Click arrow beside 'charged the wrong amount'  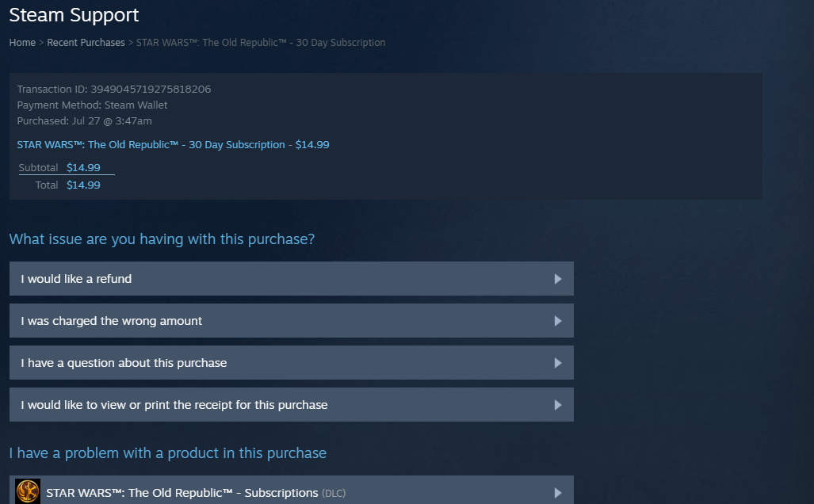tap(558, 321)
